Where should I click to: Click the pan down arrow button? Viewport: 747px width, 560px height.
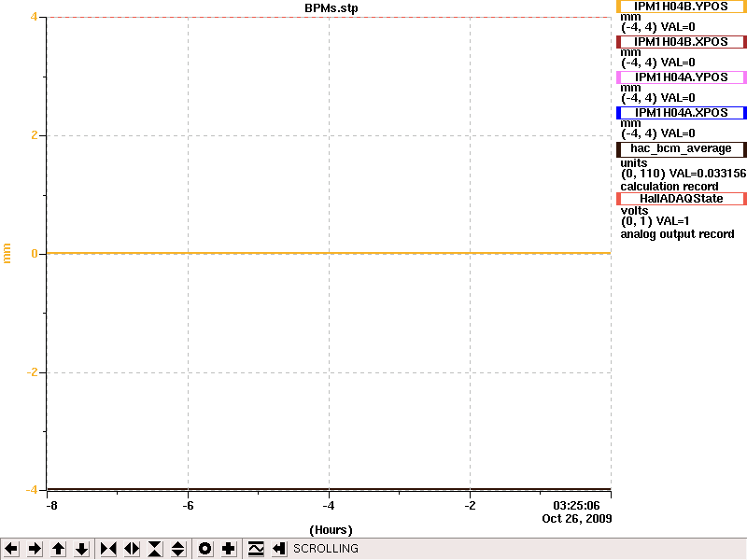tap(82, 549)
